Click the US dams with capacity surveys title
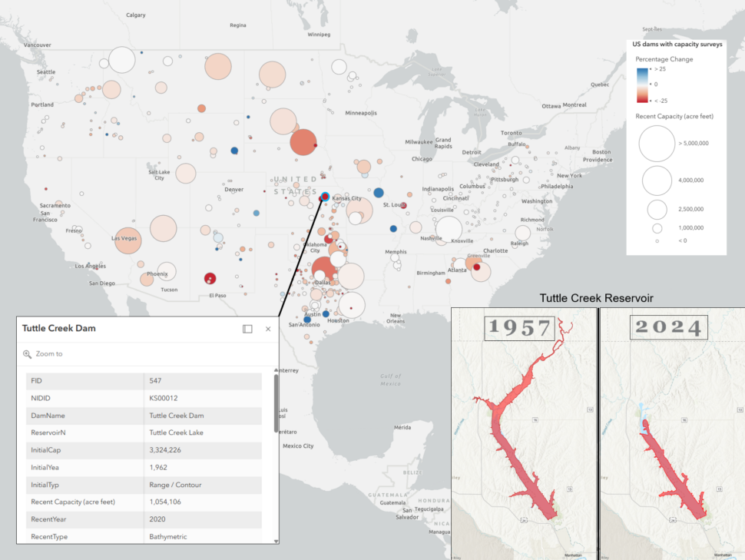Image resolution: width=745 pixels, height=560 pixels. pyautogui.click(x=677, y=45)
